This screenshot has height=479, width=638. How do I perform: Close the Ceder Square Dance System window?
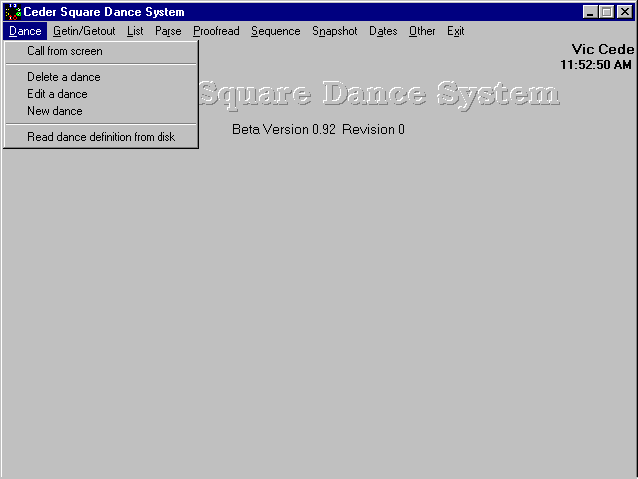[x=625, y=12]
